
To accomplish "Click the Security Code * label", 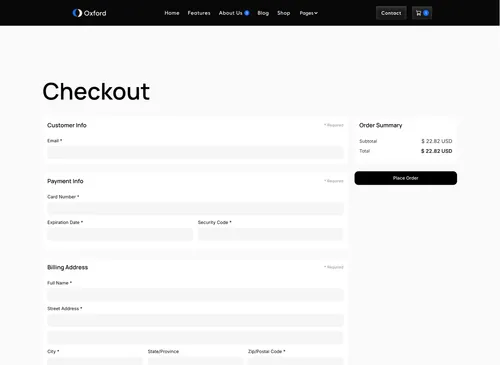I will pyautogui.click(x=215, y=222).
